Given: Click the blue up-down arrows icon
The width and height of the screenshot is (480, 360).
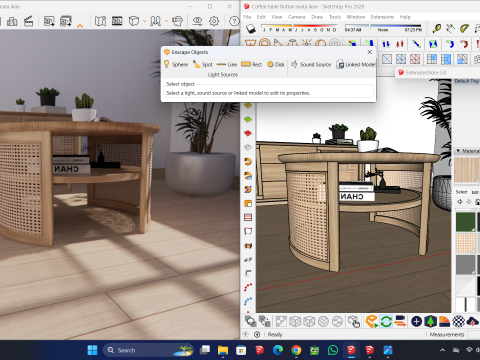Looking at the screenshot, I should pyautogui.click(x=386, y=44).
